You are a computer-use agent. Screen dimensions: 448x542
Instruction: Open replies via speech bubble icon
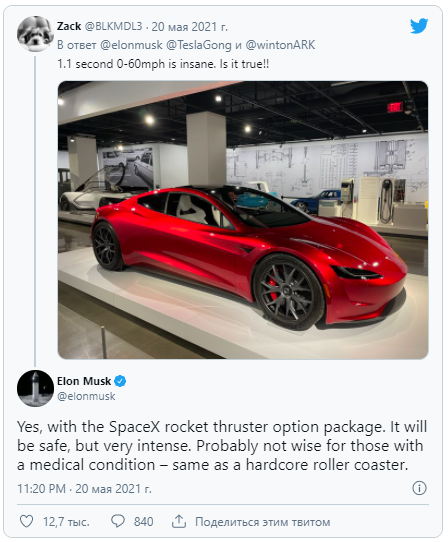[118, 521]
